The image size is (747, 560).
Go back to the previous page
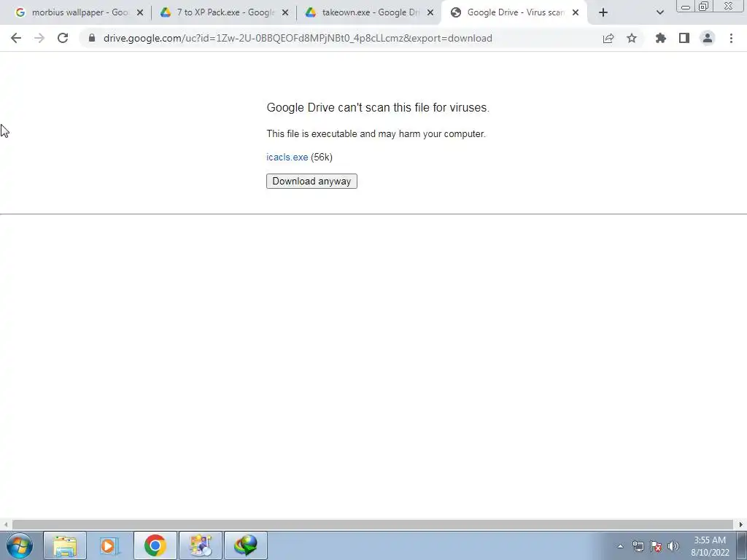click(16, 38)
